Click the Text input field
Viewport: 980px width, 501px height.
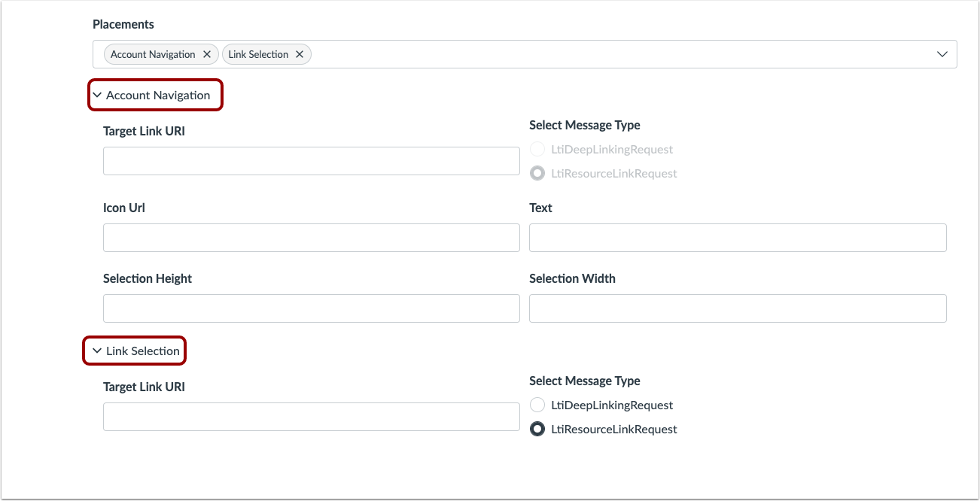738,238
